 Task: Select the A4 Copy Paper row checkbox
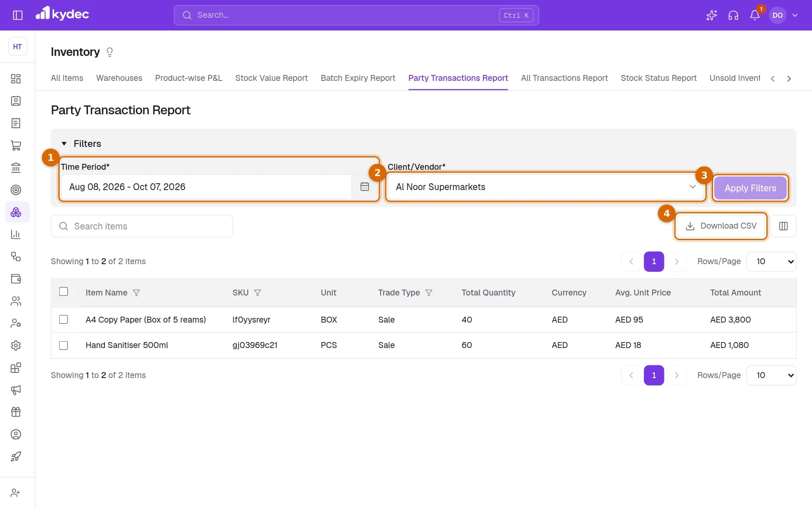click(63, 320)
